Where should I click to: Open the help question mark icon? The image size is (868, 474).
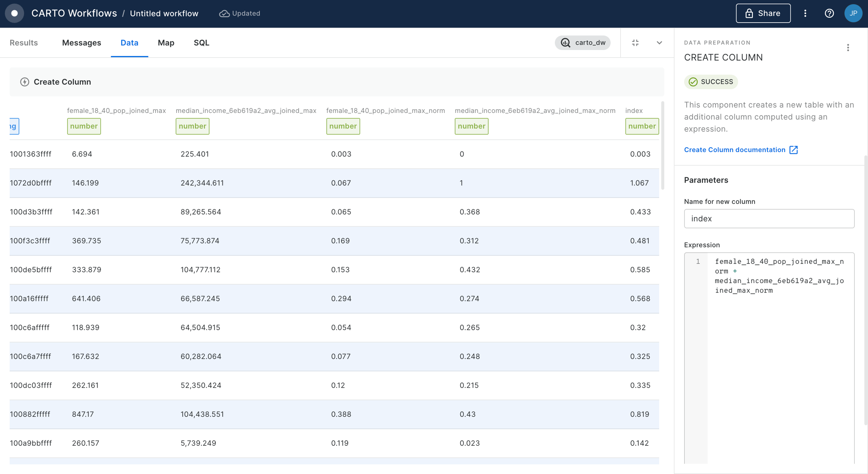(829, 14)
